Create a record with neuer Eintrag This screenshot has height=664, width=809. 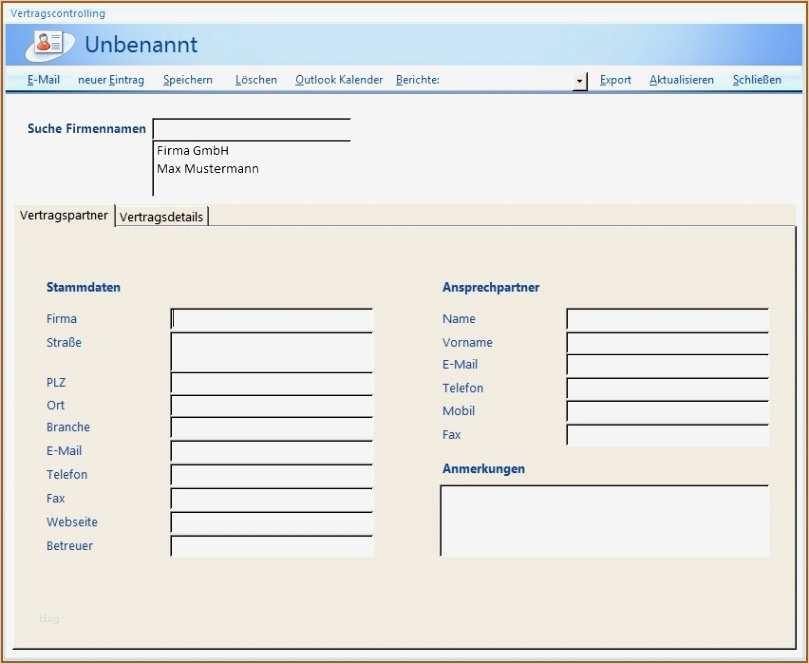[111, 80]
